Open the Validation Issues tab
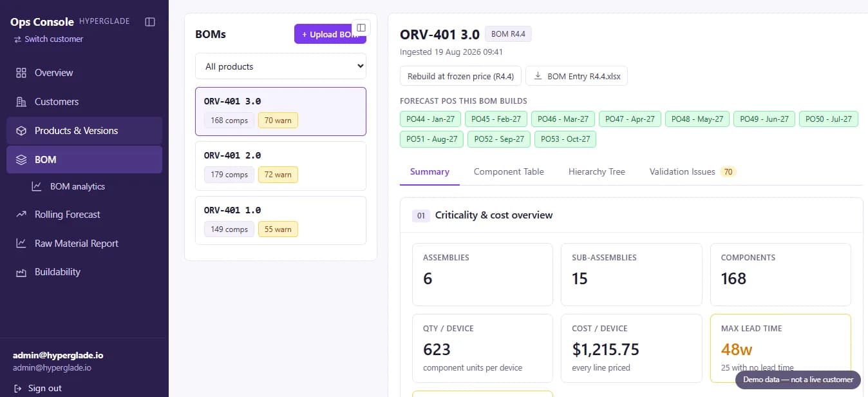Viewport: 868px width, 397px height. pyautogui.click(x=693, y=171)
